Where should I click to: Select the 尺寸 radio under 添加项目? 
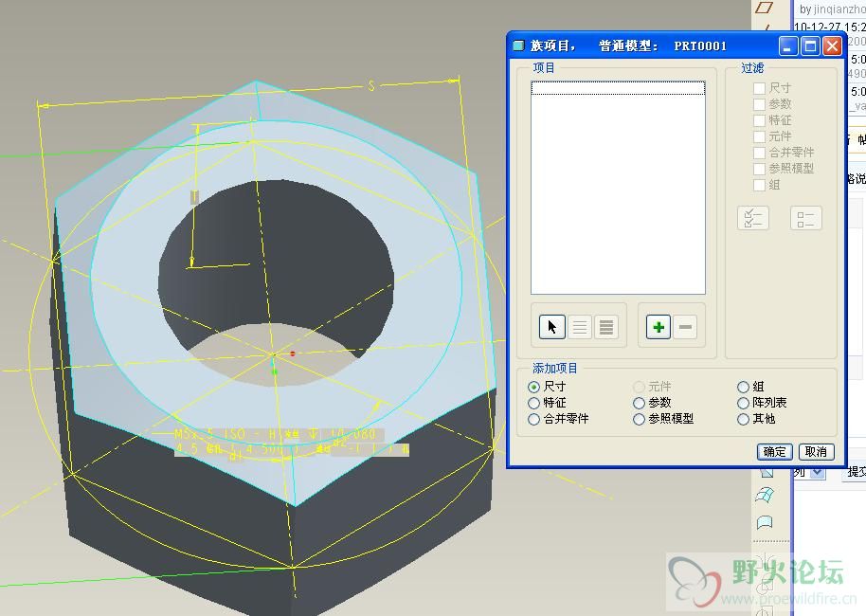(533, 387)
